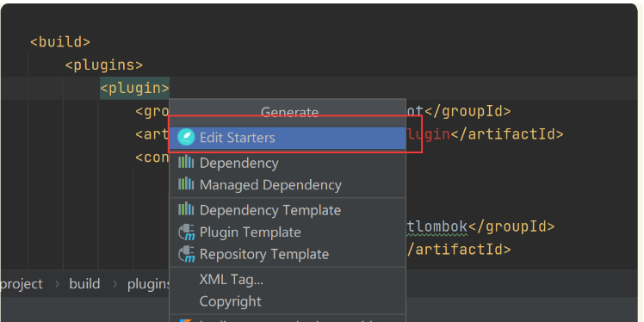Click the <build> opening tag
The width and height of the screenshot is (644, 322).
pyautogui.click(x=60, y=42)
